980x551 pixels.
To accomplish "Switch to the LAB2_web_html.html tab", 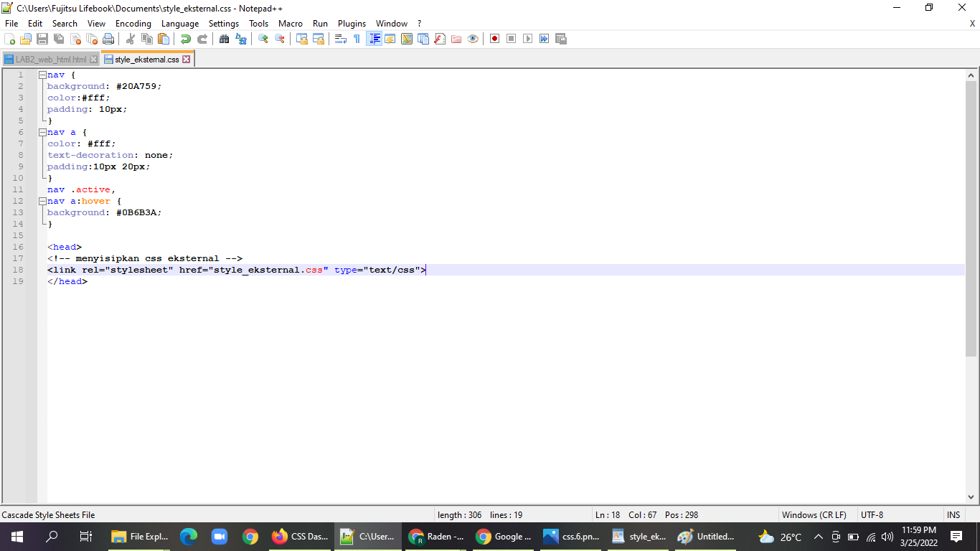I will pyautogui.click(x=51, y=60).
